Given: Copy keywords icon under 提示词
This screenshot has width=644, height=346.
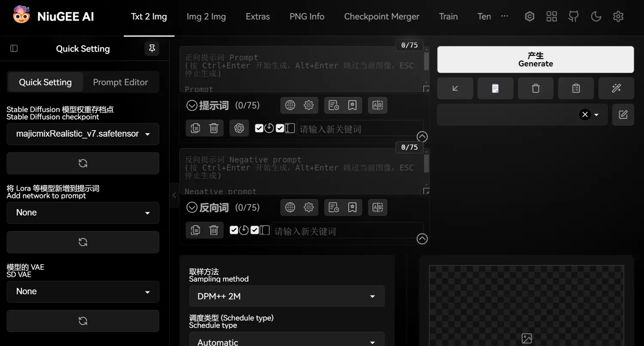Looking at the screenshot, I should click(x=195, y=128).
